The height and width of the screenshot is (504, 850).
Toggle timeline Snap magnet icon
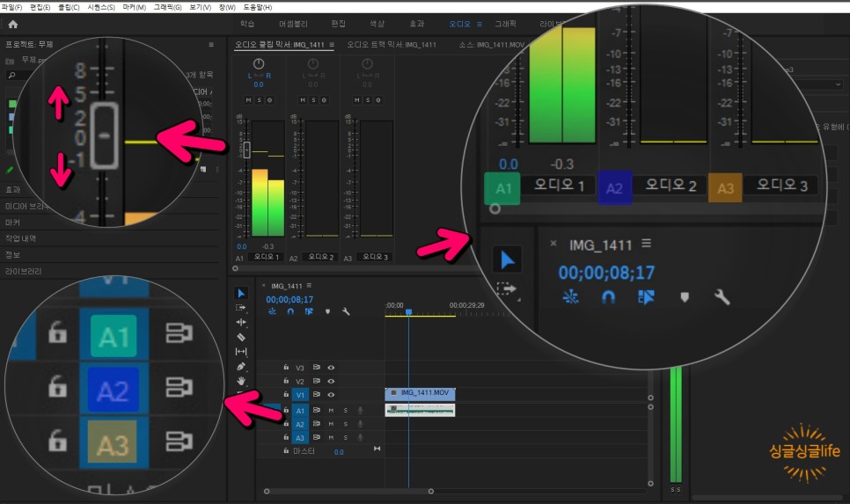290,311
